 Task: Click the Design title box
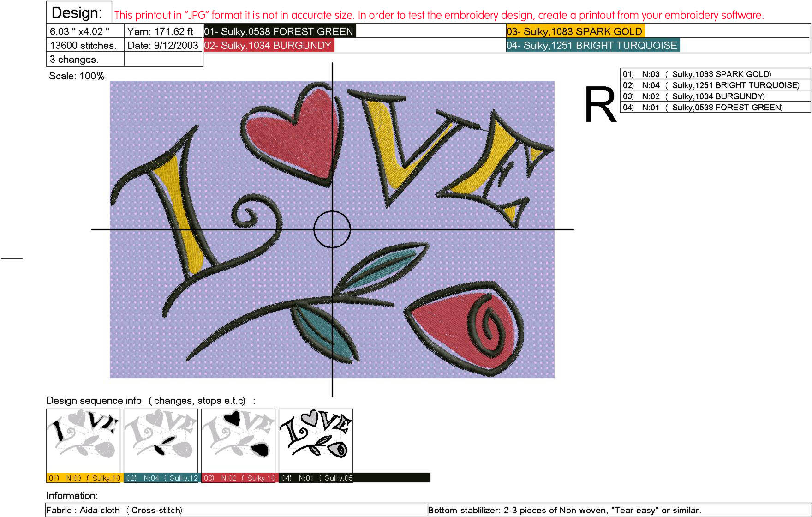point(78,12)
